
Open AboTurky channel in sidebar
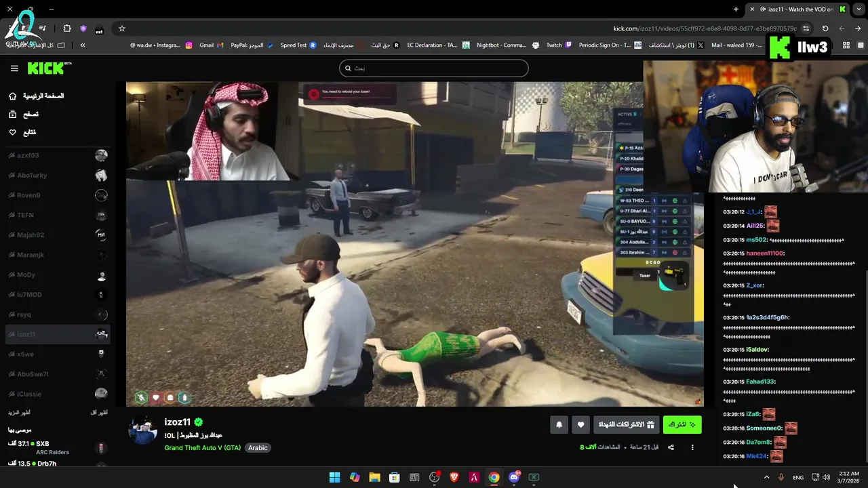coord(58,176)
